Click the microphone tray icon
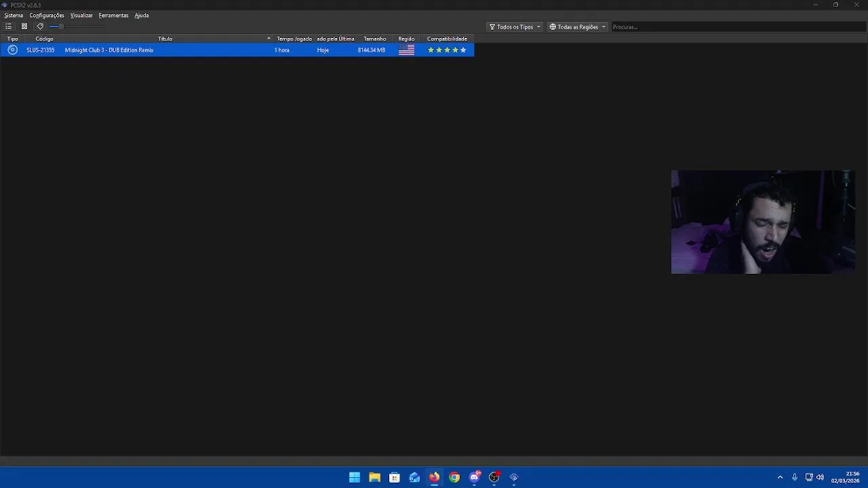 [795, 477]
